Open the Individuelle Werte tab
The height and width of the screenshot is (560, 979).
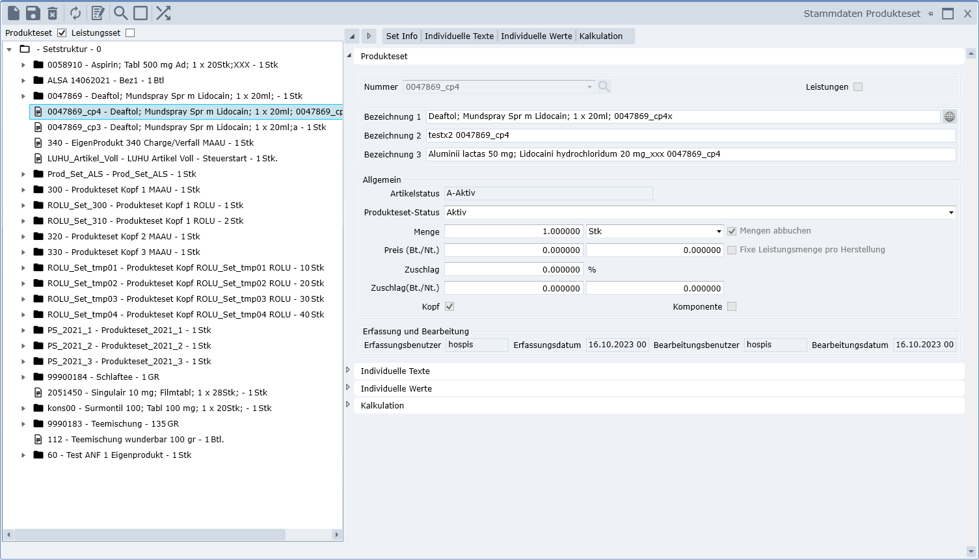coord(536,36)
